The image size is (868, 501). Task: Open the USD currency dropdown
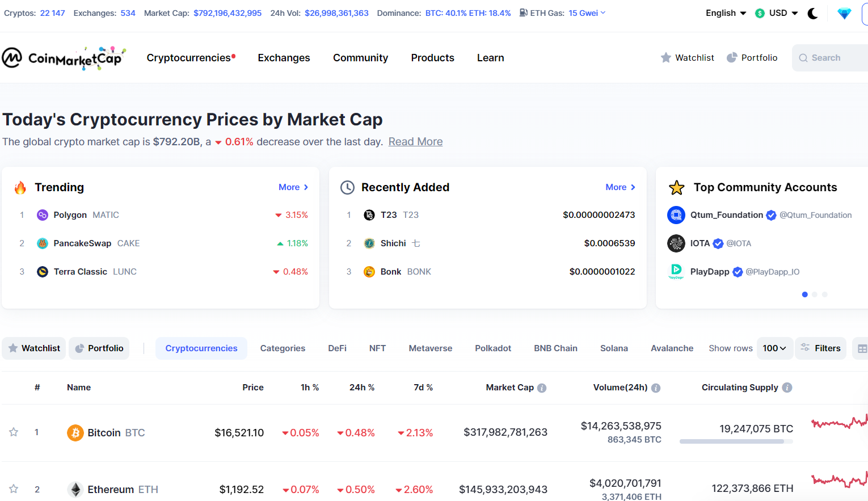pos(777,13)
